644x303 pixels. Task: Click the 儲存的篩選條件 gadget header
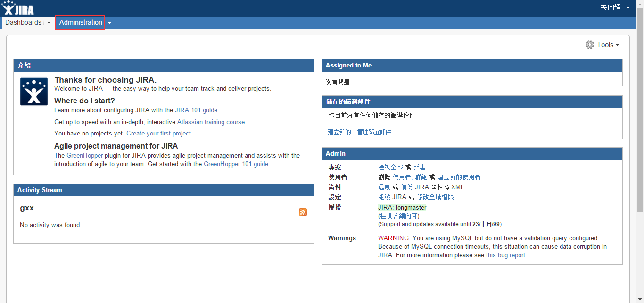472,102
